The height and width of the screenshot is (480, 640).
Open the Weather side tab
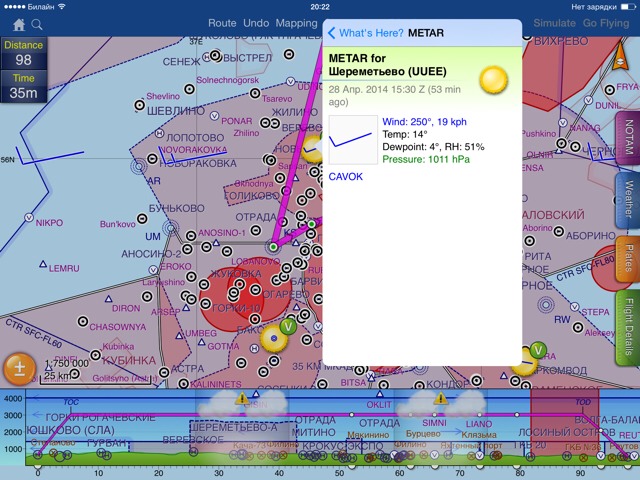tap(628, 199)
